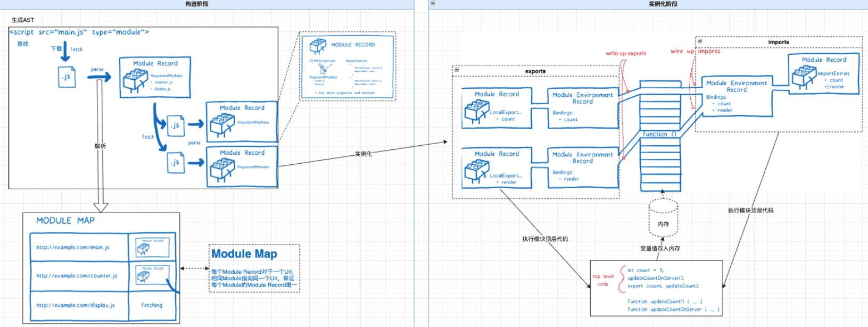Select the hollow 解析 arrow label
The width and height of the screenshot is (868, 327).
pyautogui.click(x=100, y=146)
